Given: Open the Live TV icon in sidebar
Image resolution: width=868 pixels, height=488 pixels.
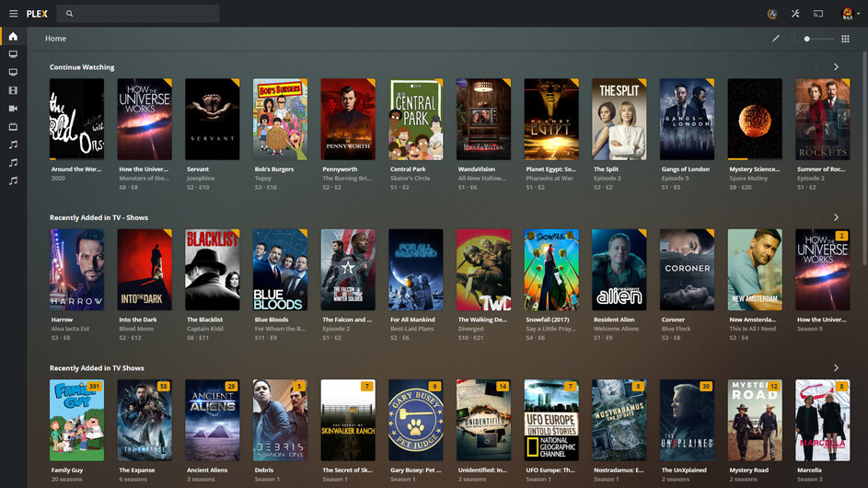Looking at the screenshot, I should click(13, 126).
